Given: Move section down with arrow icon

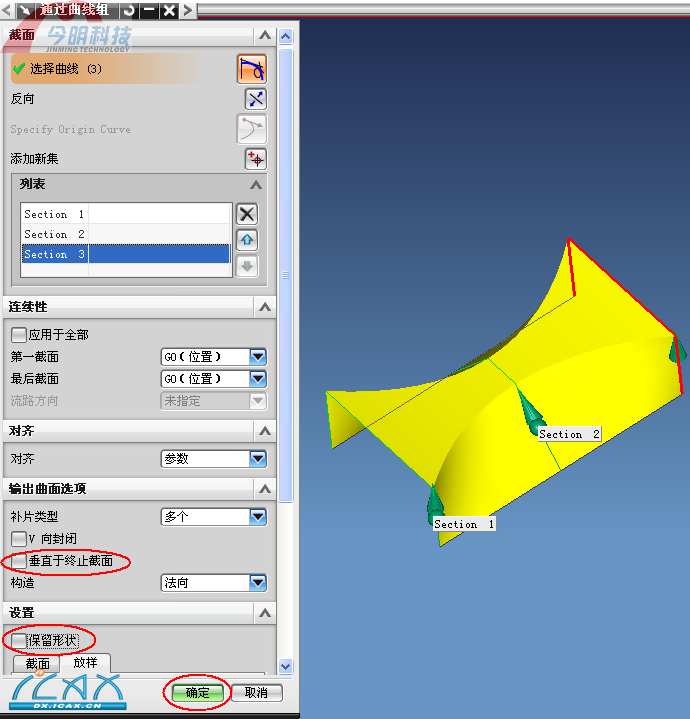Looking at the screenshot, I should tap(247, 266).
